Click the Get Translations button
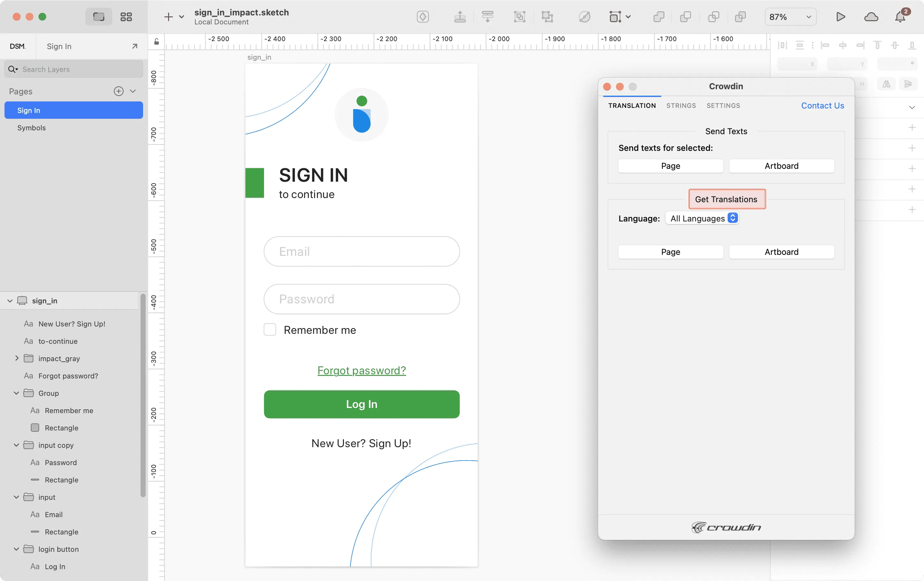The width and height of the screenshot is (924, 581). (x=726, y=199)
